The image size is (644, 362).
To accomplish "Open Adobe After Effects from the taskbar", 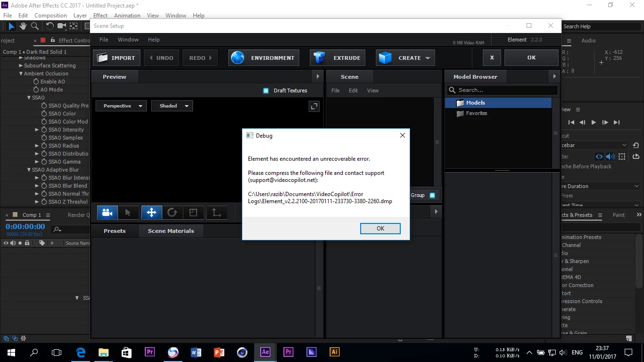I will [265, 352].
